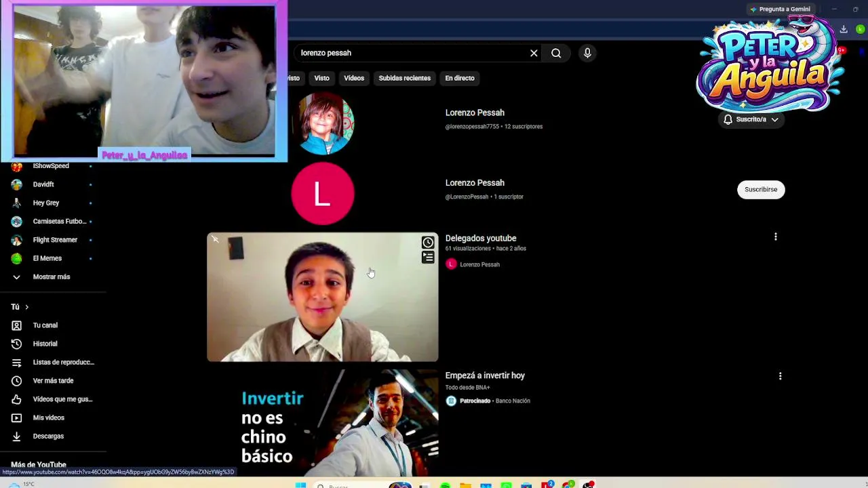
Task: Open Descargas in the sidebar
Action: pyautogui.click(x=48, y=436)
